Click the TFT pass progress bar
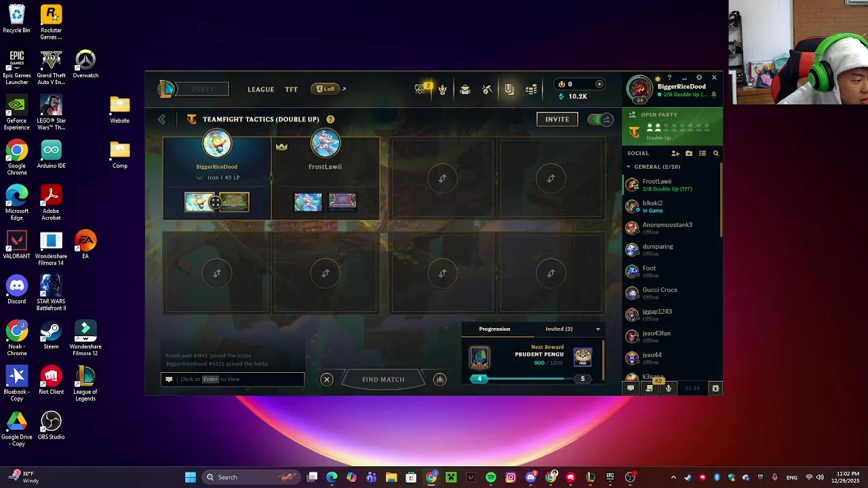 tap(530, 379)
